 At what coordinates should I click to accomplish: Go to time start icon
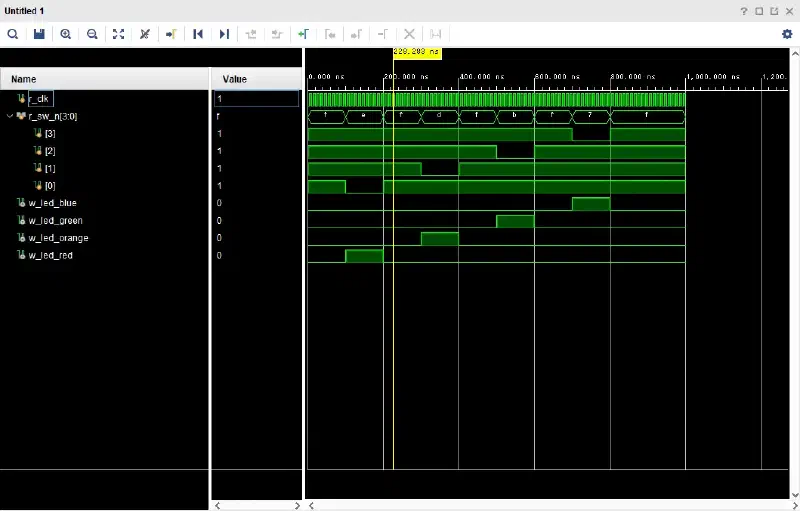click(198, 34)
